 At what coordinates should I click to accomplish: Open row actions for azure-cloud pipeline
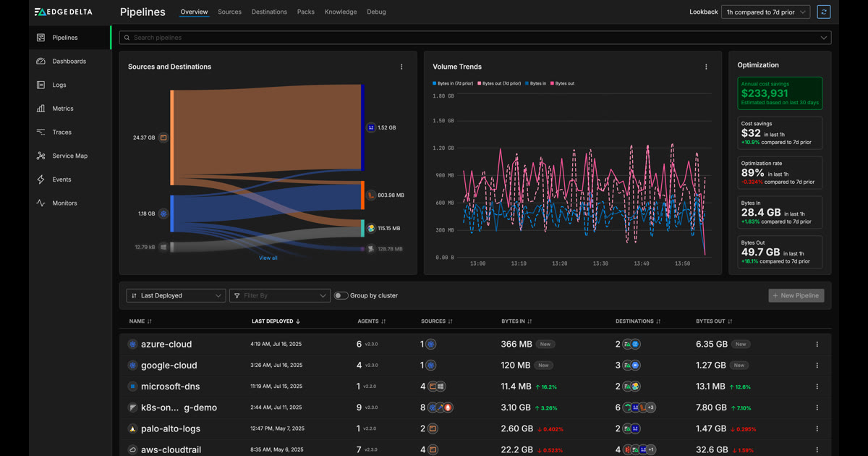817,345
